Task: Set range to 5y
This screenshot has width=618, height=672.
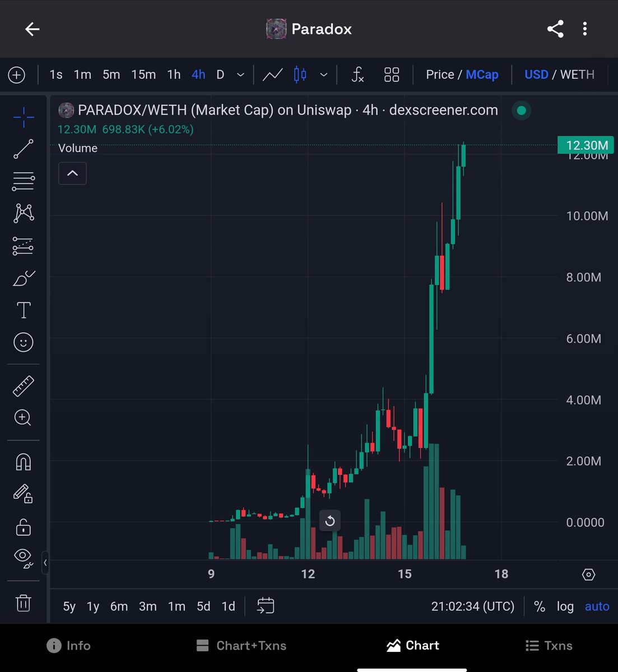Action: pos(69,606)
